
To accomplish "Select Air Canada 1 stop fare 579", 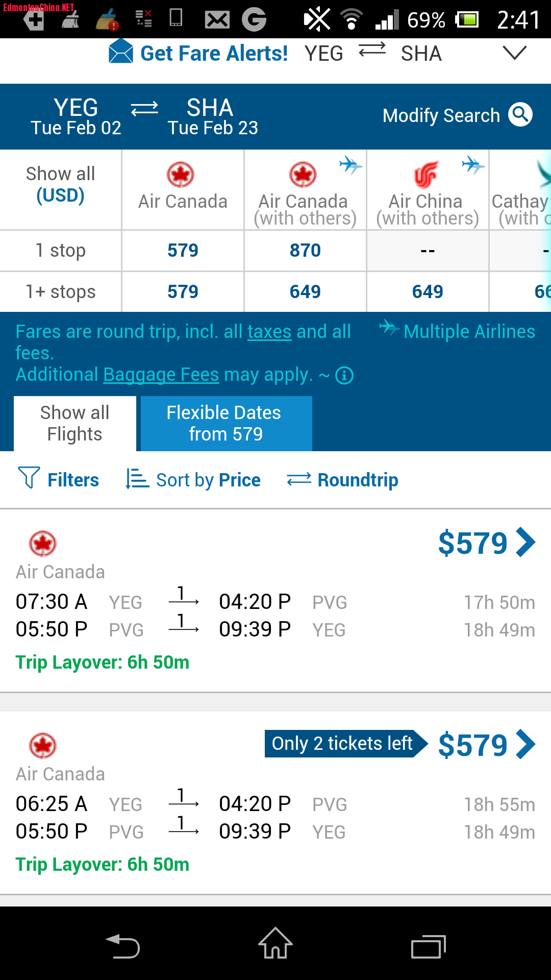I will click(x=183, y=251).
